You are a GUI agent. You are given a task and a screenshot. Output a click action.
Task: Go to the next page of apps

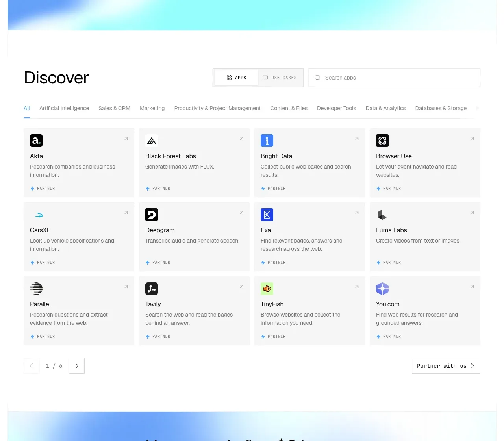pos(77,366)
